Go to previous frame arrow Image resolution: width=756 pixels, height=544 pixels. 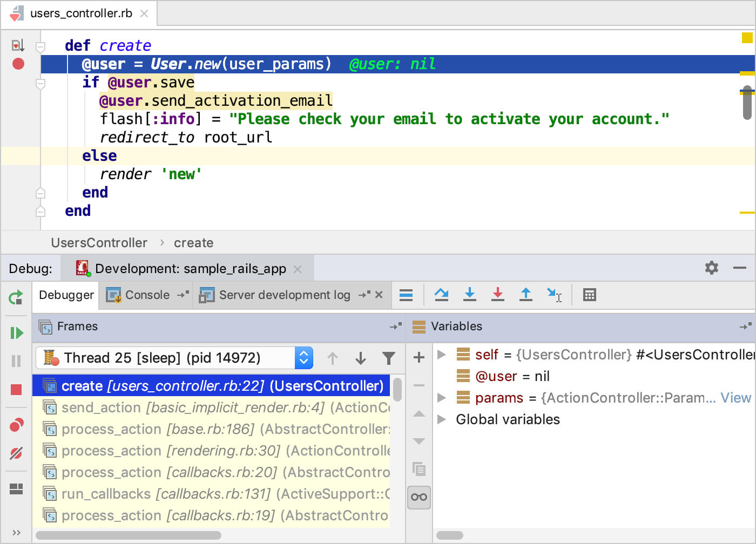(x=333, y=358)
